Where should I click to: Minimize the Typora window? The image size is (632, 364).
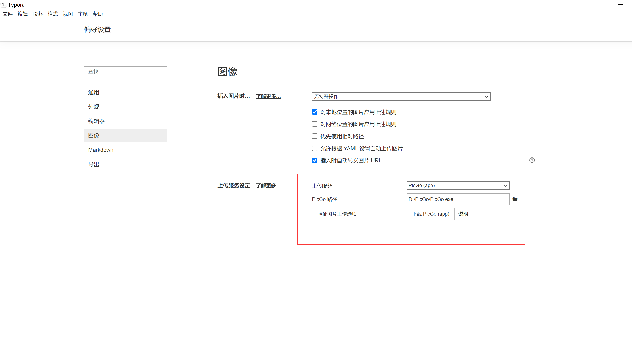[620, 5]
